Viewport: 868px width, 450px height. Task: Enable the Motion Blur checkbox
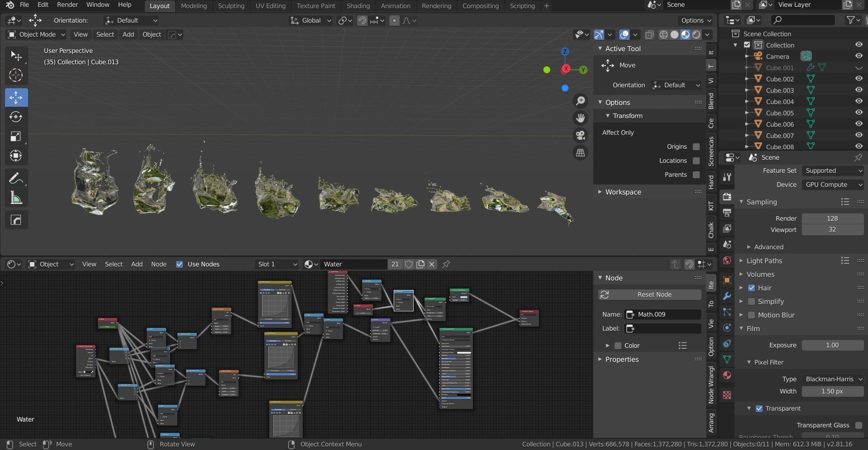(752, 315)
